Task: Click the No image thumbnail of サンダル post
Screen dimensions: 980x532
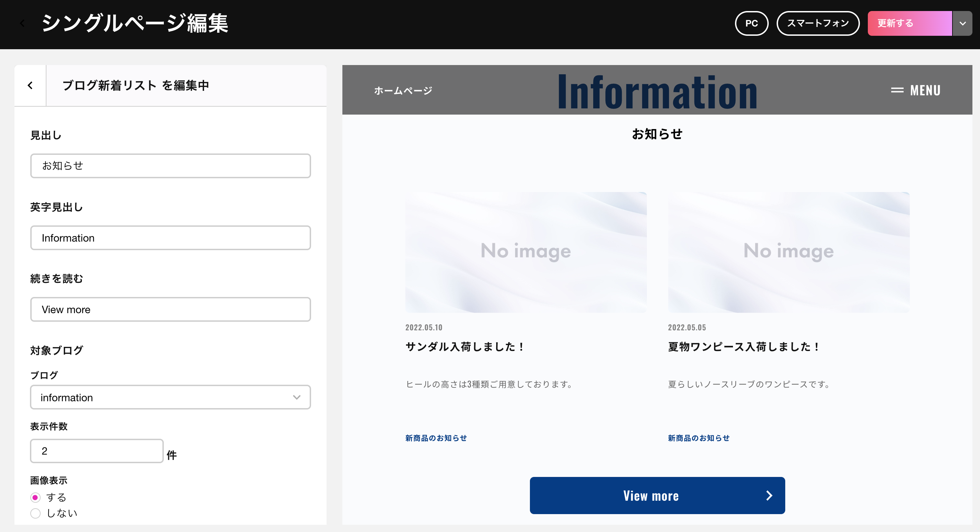Action: click(526, 252)
